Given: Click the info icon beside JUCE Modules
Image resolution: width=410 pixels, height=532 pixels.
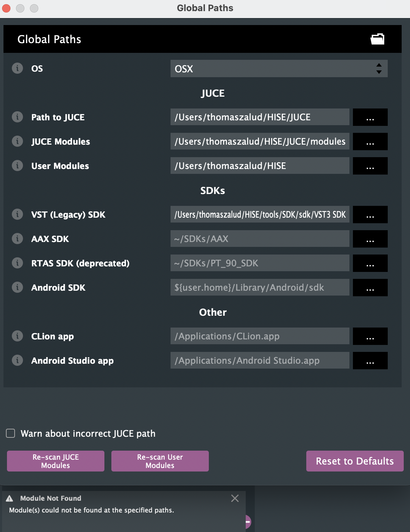Looking at the screenshot, I should [17, 141].
